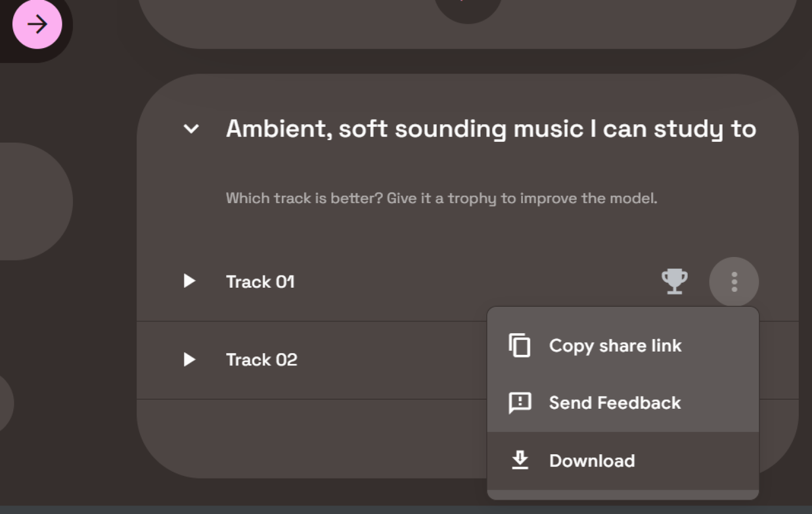The width and height of the screenshot is (812, 514).
Task: Click the send feedback speech bubble icon
Action: (x=519, y=403)
